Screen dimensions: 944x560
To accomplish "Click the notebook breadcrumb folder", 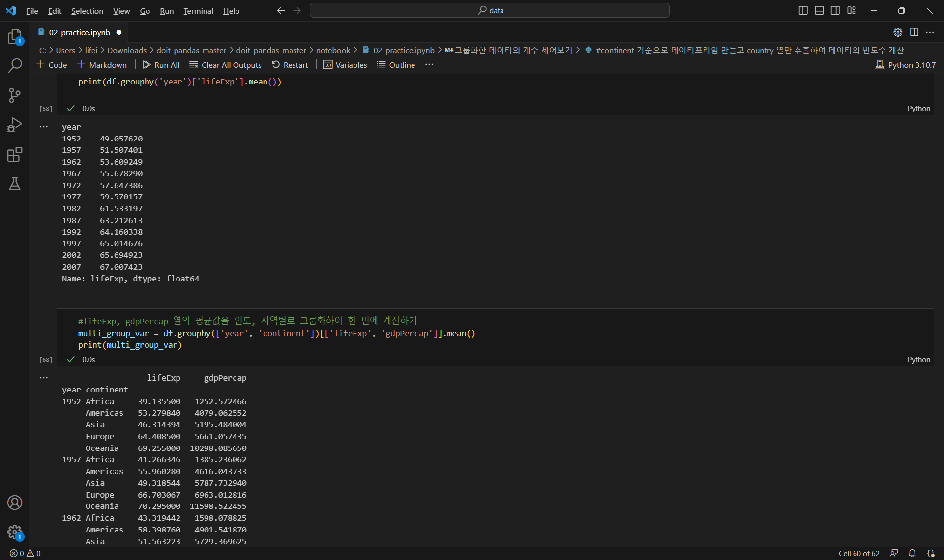I will [x=333, y=50].
